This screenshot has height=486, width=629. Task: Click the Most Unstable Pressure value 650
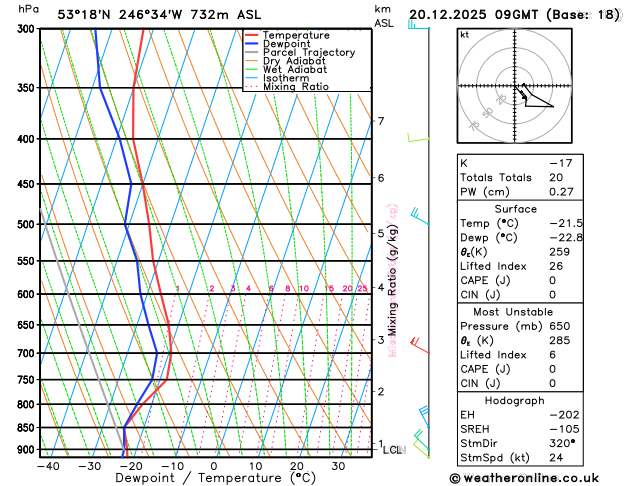point(560,326)
